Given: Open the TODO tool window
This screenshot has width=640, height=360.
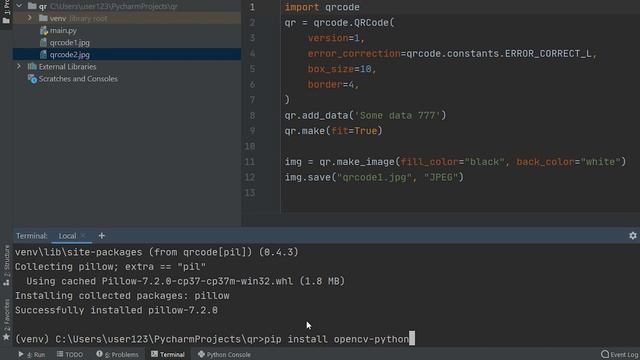Looking at the screenshot, I should (x=70, y=354).
